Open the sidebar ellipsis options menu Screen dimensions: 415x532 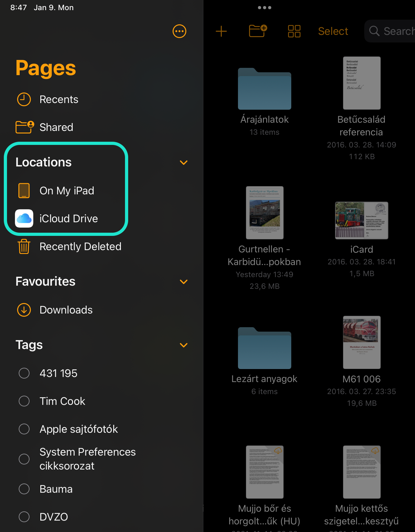click(179, 31)
